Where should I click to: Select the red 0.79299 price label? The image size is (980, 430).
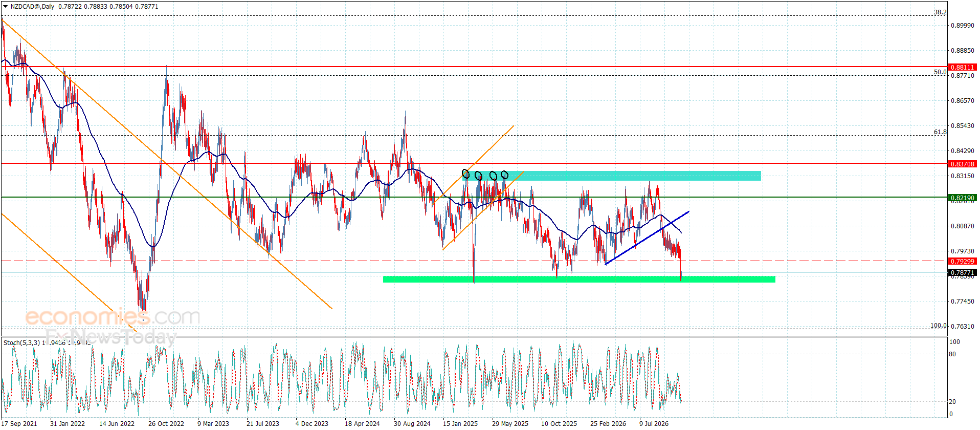[x=962, y=261]
